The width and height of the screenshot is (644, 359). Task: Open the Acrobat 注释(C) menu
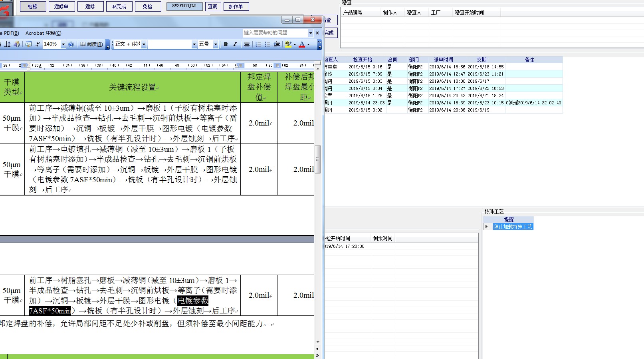(44, 33)
